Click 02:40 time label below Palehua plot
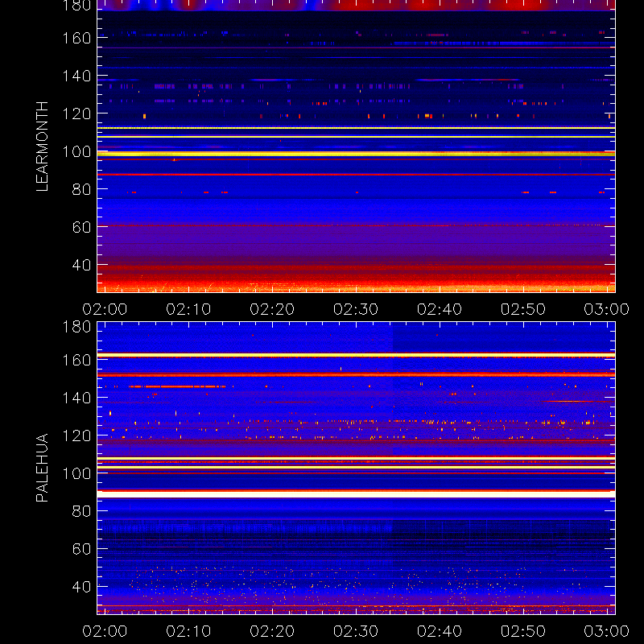Image resolution: width=644 pixels, height=644 pixels. (440, 631)
